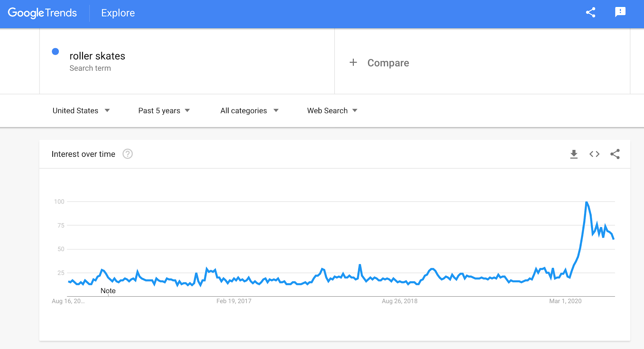The image size is (644, 349).
Task: Click the Interest over time heading
Action: click(83, 154)
